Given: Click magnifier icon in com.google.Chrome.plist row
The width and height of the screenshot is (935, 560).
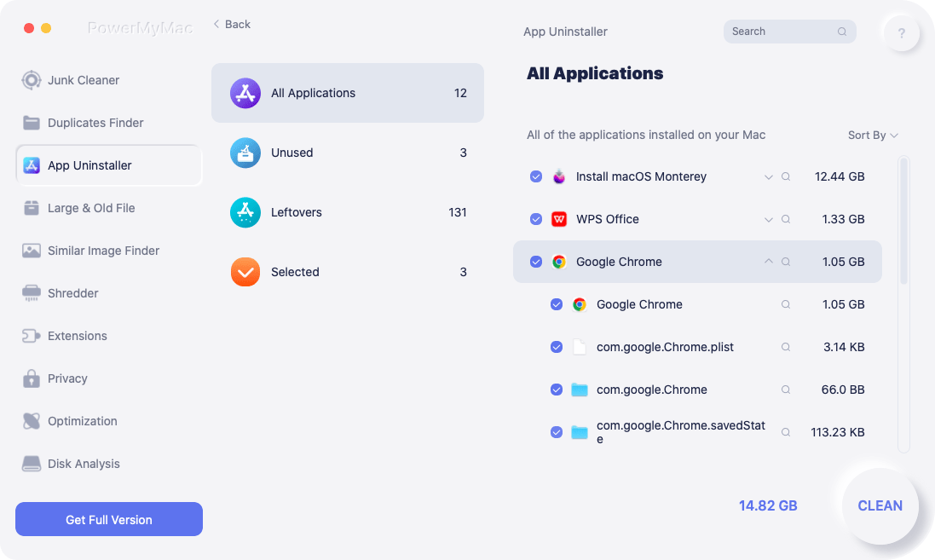Looking at the screenshot, I should [786, 347].
